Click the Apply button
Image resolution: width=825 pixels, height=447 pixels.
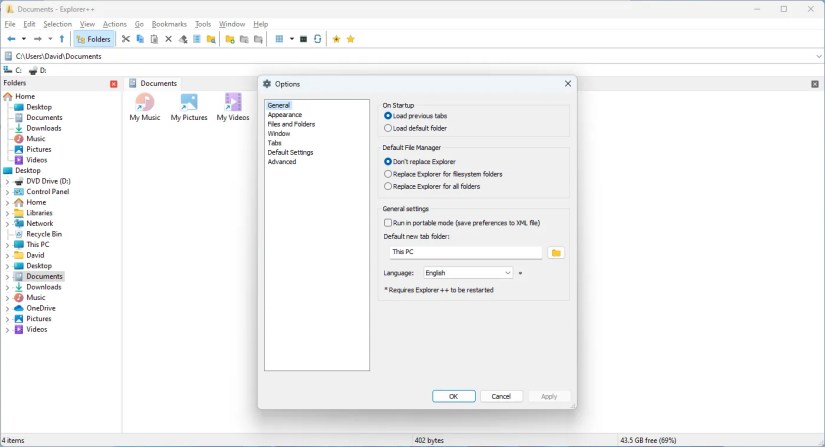(549, 397)
